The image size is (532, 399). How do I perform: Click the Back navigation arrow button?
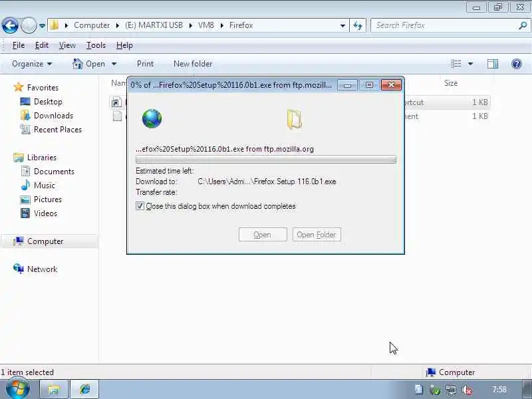(10, 25)
